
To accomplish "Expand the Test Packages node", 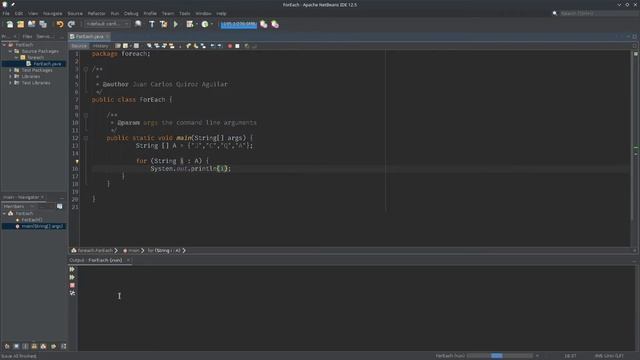I will pyautogui.click(x=10, y=70).
